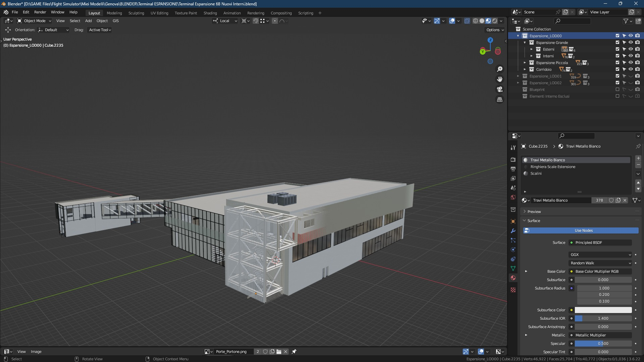Switch to the UV Editing workspace tab
This screenshot has width=644, height=362.
pos(159,13)
